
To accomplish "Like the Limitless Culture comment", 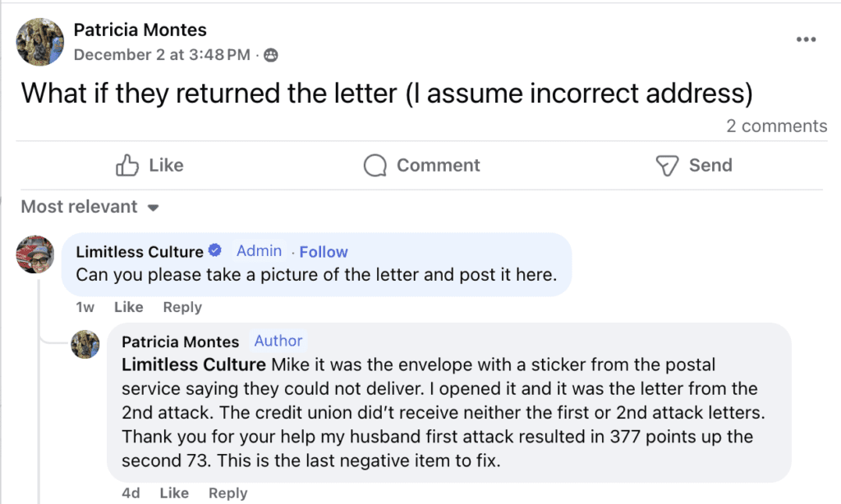I will point(128,307).
